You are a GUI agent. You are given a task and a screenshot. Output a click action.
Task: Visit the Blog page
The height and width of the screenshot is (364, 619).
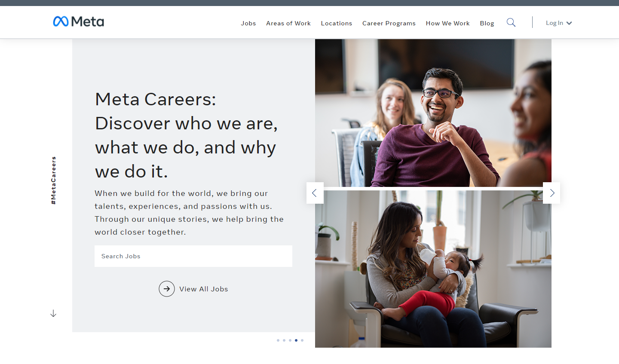[487, 23]
